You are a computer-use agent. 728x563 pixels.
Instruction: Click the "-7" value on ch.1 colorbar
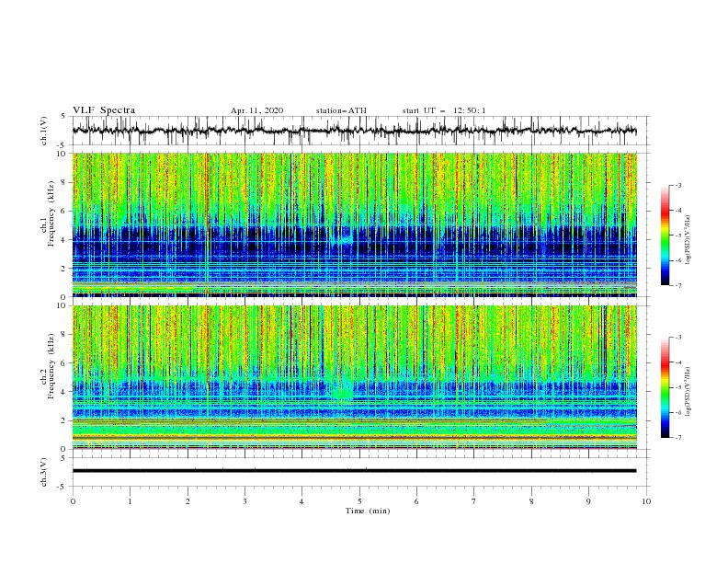678,285
